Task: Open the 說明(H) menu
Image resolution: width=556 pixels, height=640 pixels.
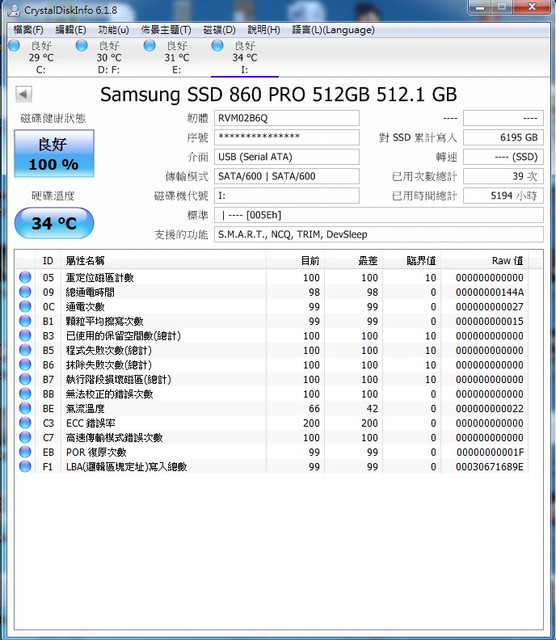Action: coord(264,30)
